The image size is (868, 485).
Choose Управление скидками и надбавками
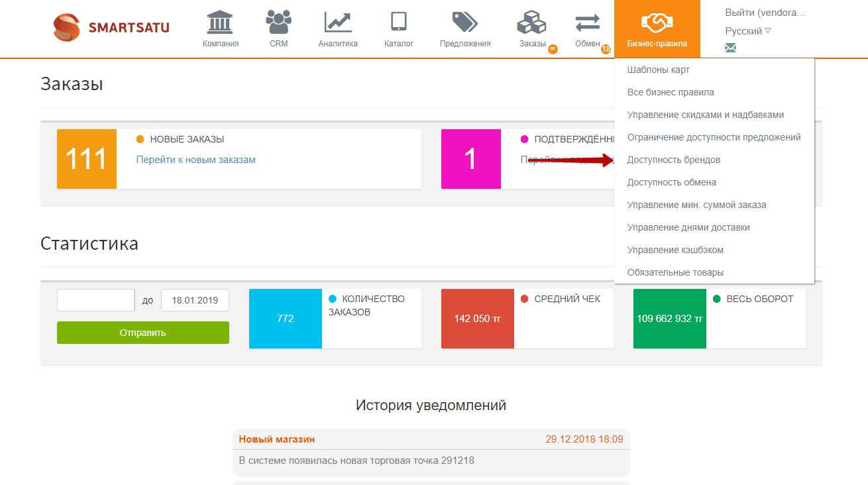[x=705, y=115]
